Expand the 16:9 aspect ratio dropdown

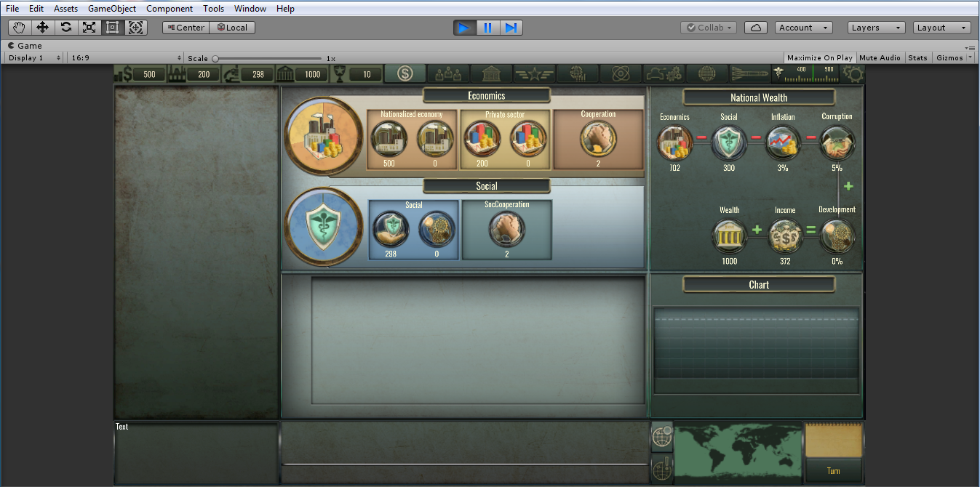(126, 58)
